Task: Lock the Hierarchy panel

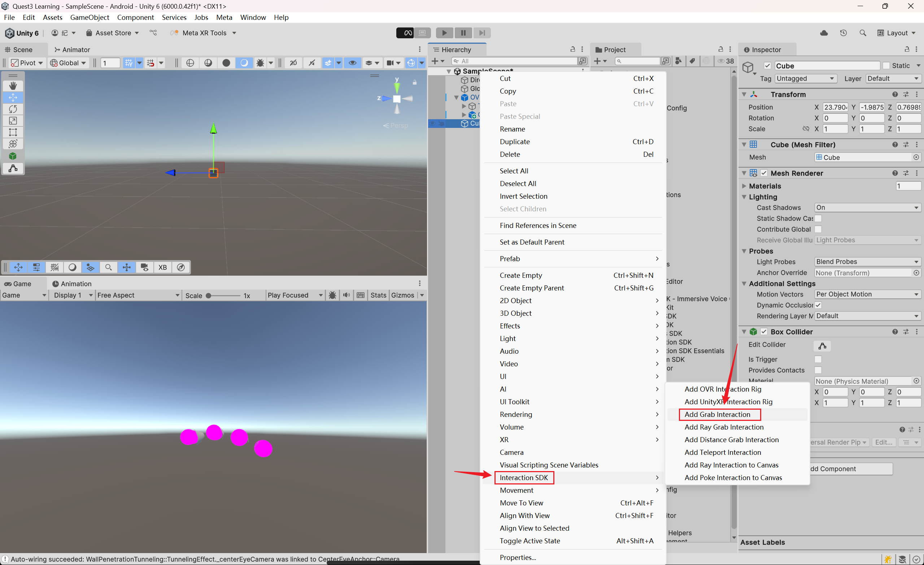Action: pos(572,49)
